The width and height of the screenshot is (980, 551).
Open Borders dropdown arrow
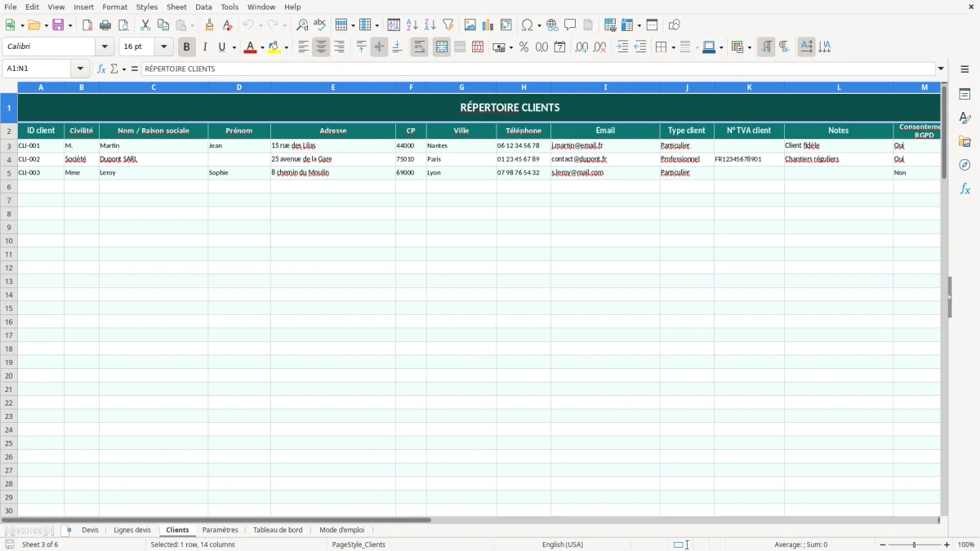(673, 47)
